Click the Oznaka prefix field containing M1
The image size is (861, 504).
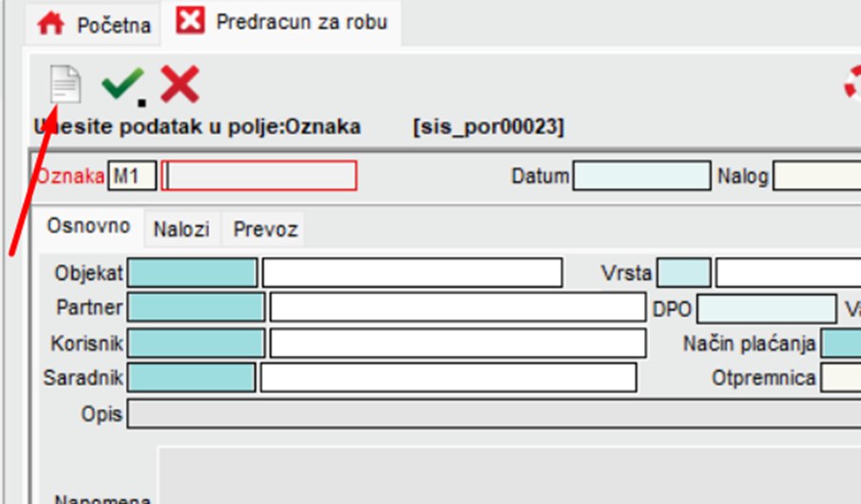pyautogui.click(x=132, y=176)
